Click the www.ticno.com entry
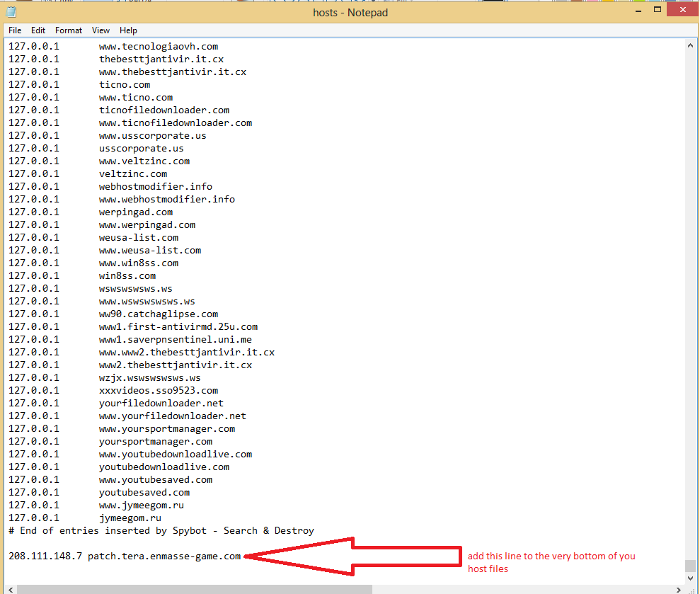The image size is (700, 594). tap(136, 98)
